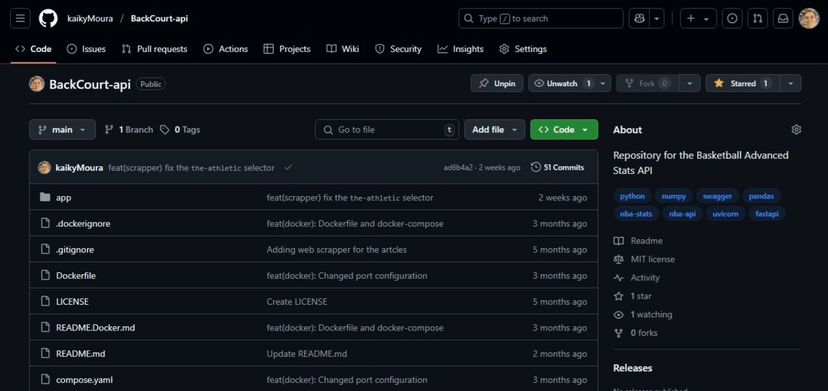Open the README.md file
Image resolution: width=828 pixels, height=391 pixels.
pos(80,353)
